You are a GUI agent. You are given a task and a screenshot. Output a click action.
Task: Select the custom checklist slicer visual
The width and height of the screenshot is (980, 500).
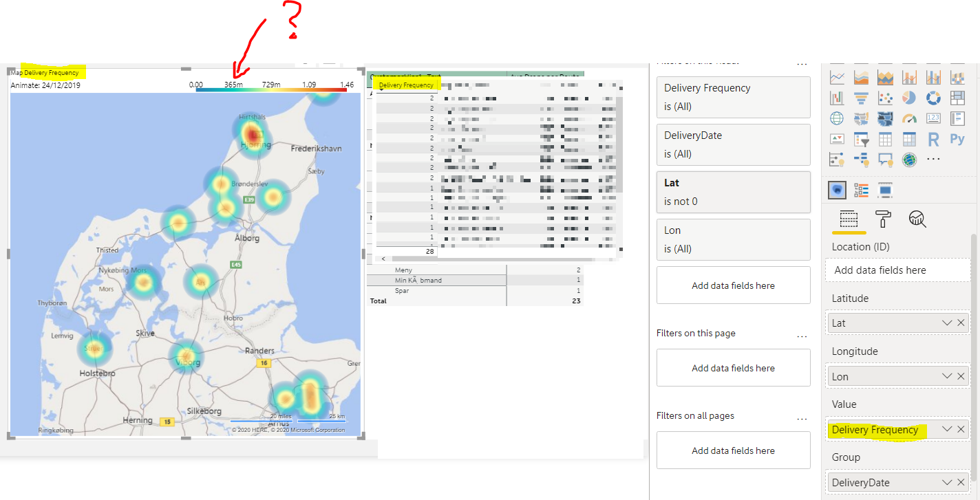coord(861,190)
